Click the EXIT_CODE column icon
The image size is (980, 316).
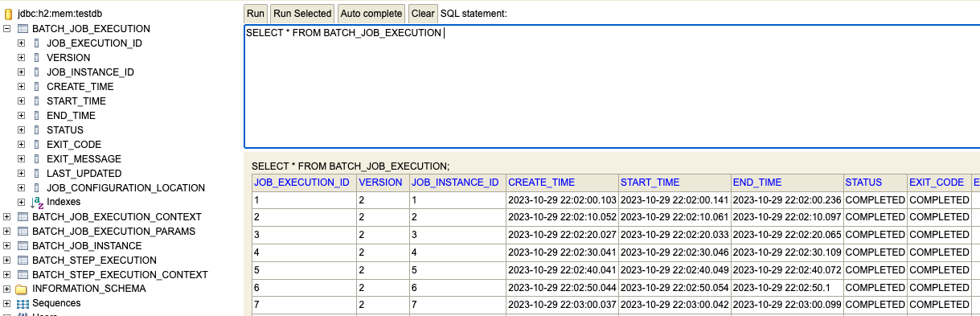click(x=36, y=145)
